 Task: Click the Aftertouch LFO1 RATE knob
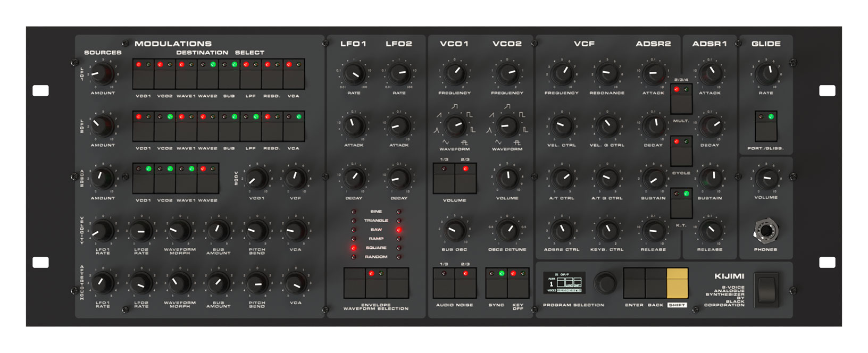102,283
